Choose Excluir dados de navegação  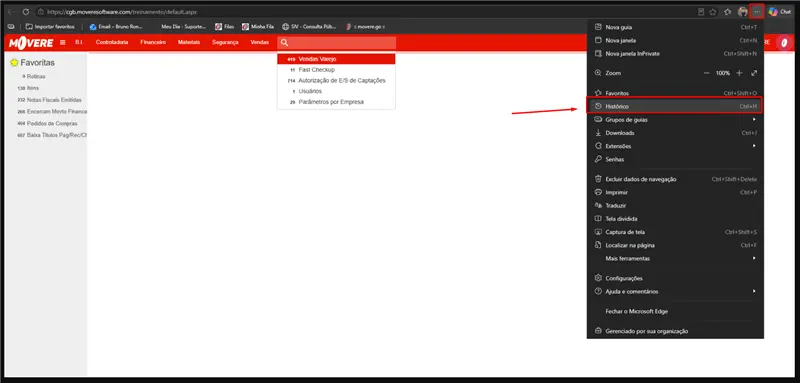675,179
